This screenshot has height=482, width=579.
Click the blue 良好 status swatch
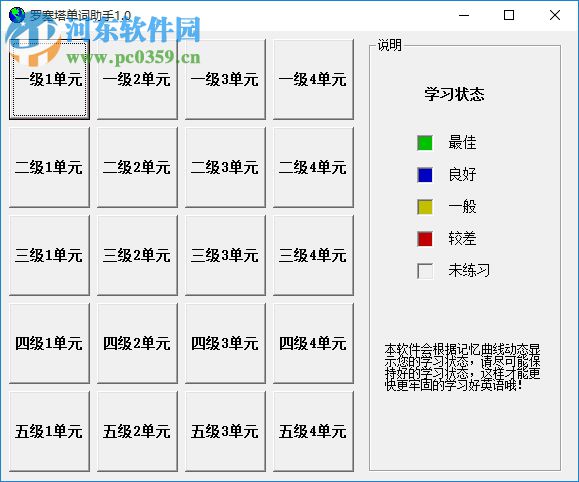(425, 175)
